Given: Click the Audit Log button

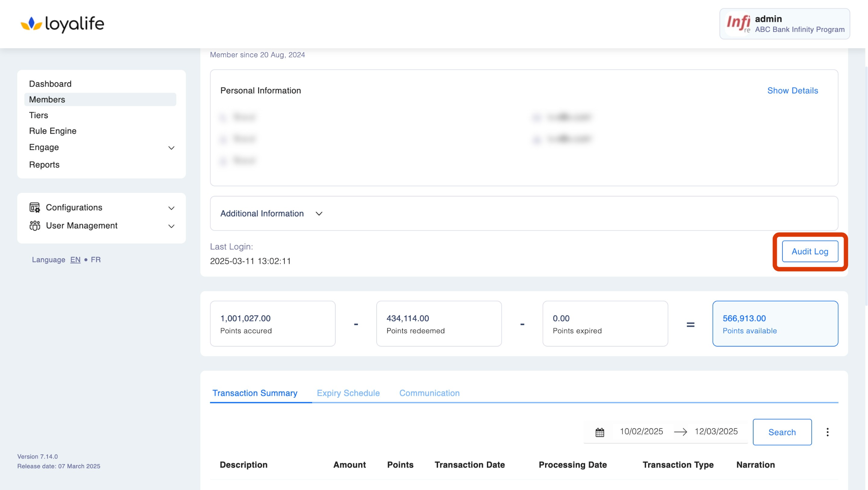Looking at the screenshot, I should (x=809, y=251).
